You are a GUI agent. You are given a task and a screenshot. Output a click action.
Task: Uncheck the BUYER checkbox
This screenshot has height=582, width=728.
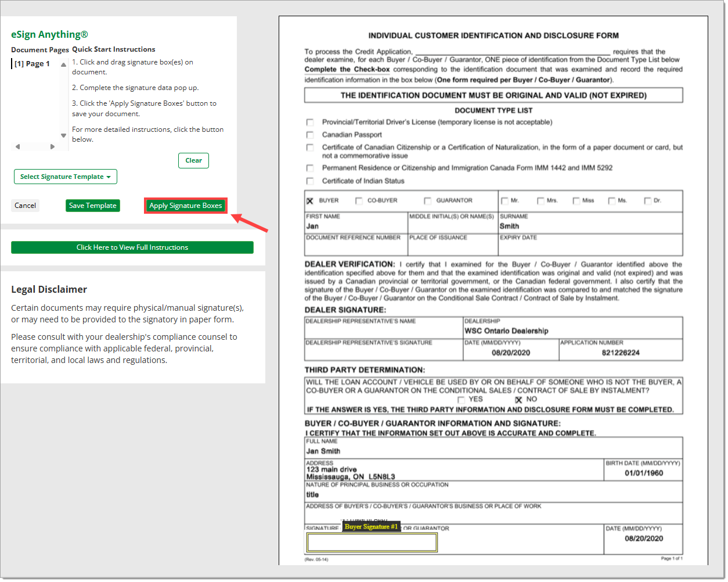(310, 201)
